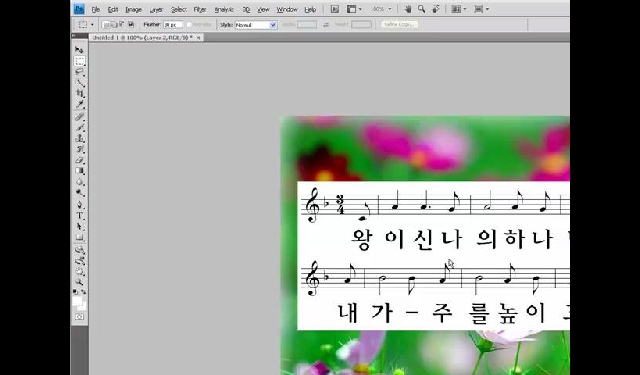Open the Help menu
The image size is (640, 375).
[x=310, y=9]
